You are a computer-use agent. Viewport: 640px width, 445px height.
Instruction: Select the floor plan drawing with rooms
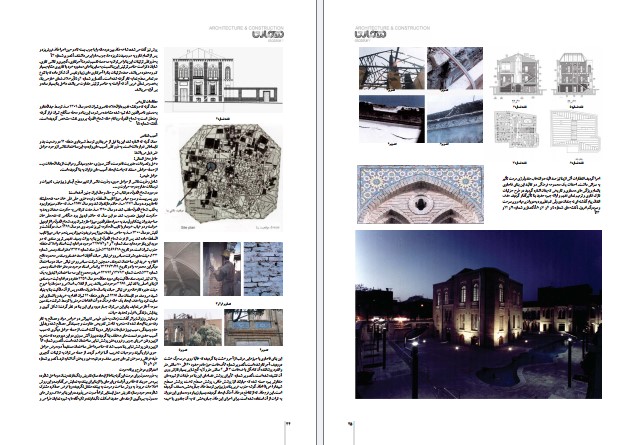516,129
